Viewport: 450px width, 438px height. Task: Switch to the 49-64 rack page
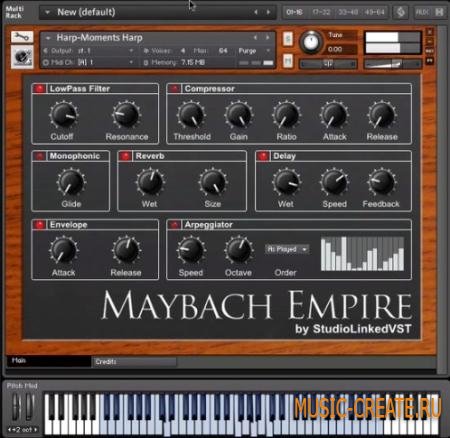(x=374, y=12)
